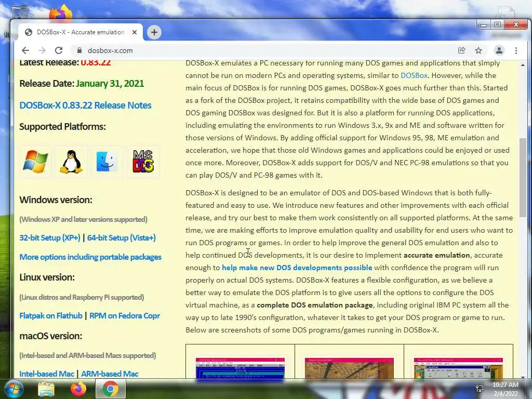Screen dimensions: 532x399
Task: Click the scrollbar up arrow
Action: pos(523,65)
